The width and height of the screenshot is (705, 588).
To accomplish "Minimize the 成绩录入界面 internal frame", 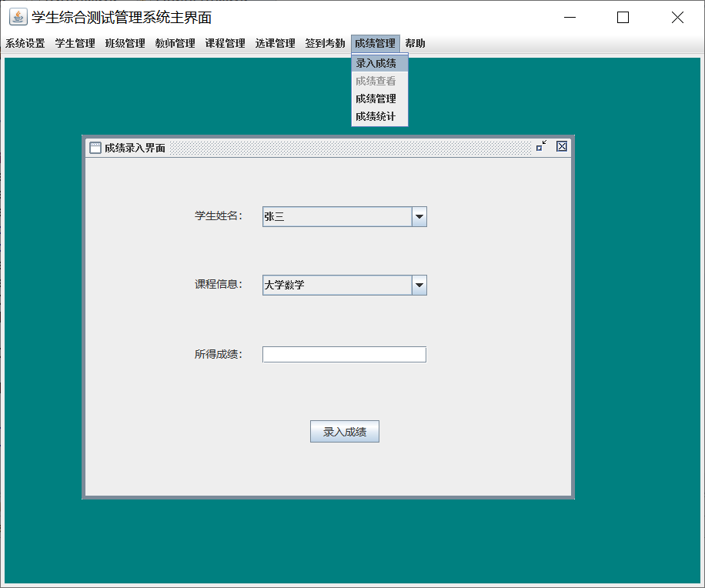I will pyautogui.click(x=541, y=145).
